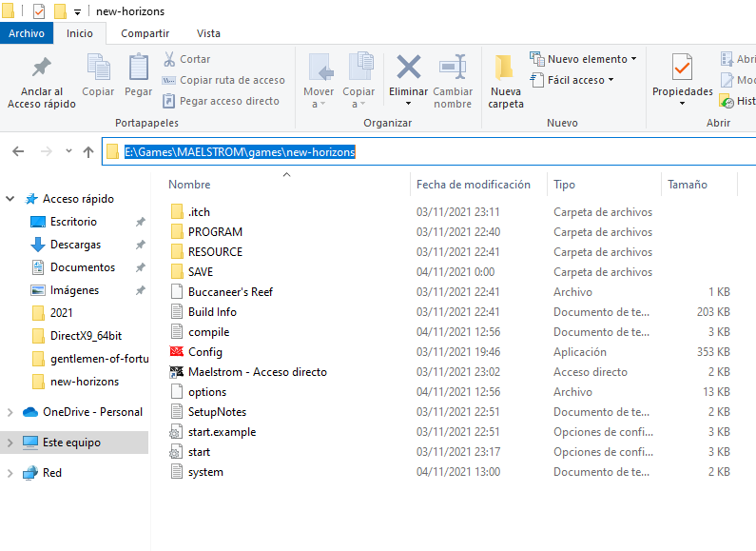Screen dimensions: 756x551
Task: Click the Propiedades checkmark icon
Action: (x=682, y=67)
